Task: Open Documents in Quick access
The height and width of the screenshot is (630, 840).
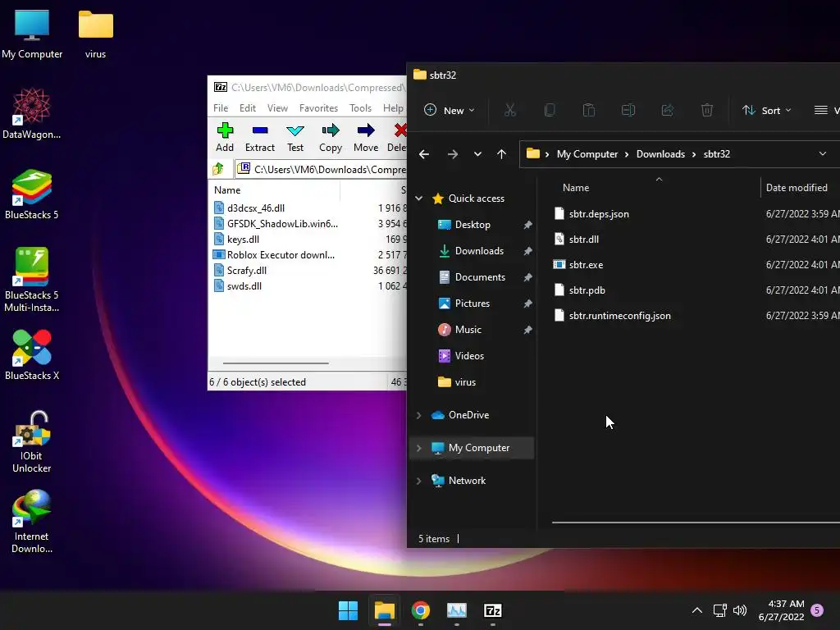Action: point(480,277)
